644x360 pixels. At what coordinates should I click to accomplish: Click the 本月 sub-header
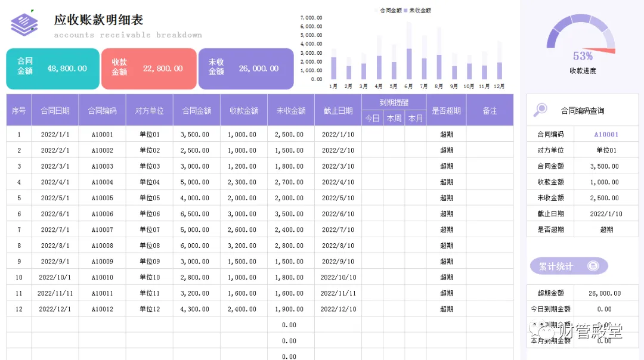click(416, 118)
